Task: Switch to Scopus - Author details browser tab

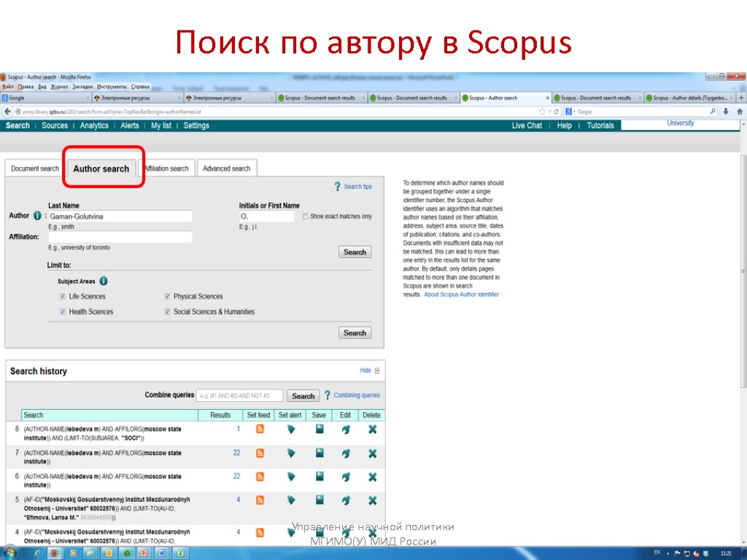Action: (690, 98)
